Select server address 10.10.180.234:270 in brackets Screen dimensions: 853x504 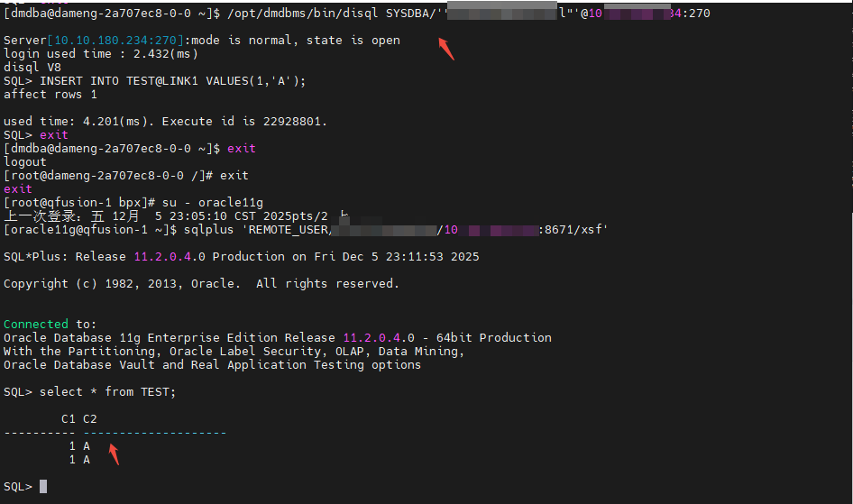pyautogui.click(x=115, y=41)
